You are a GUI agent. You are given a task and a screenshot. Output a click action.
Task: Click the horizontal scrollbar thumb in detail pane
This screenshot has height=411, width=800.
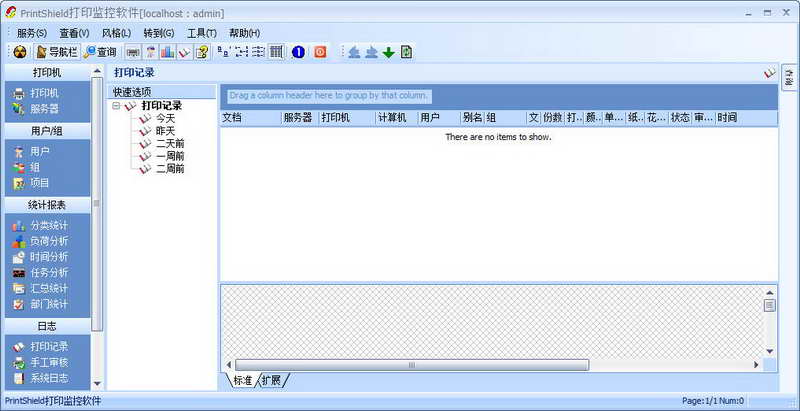[412, 365]
